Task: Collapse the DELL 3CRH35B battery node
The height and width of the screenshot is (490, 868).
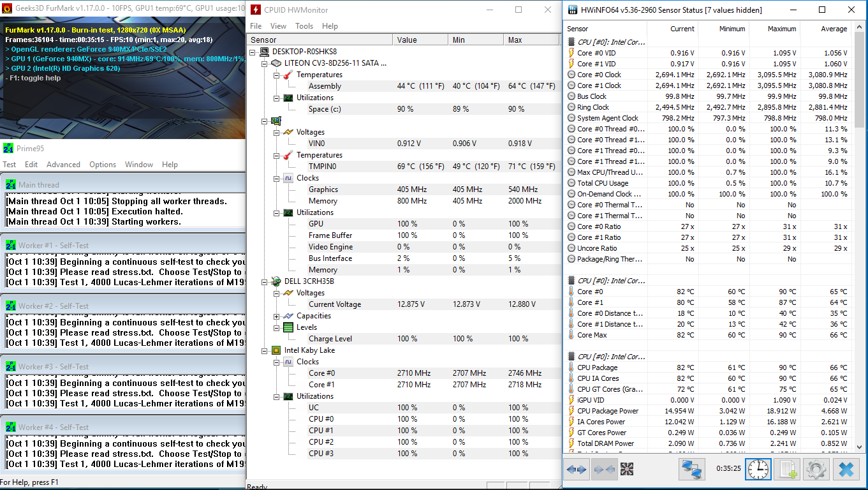Action: point(265,281)
